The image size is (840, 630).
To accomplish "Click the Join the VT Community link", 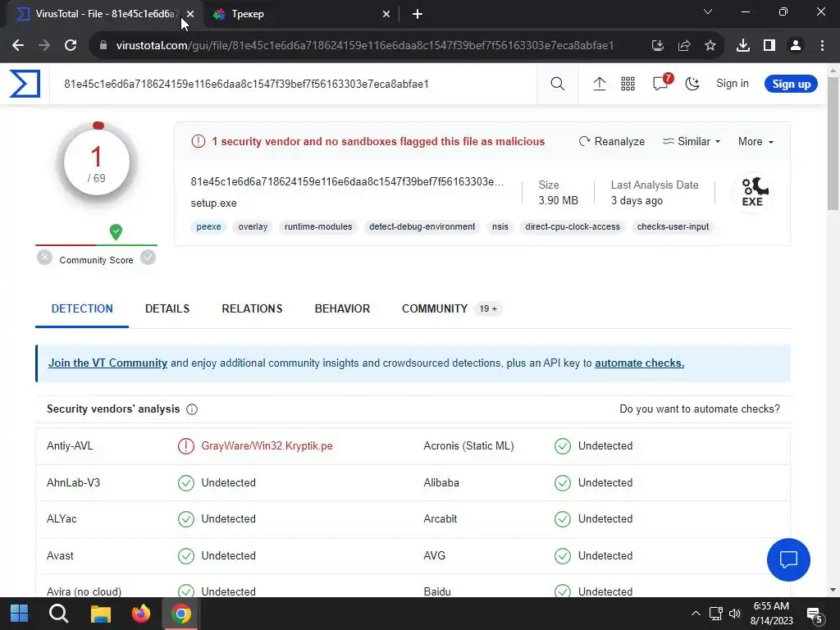I will coord(107,363).
